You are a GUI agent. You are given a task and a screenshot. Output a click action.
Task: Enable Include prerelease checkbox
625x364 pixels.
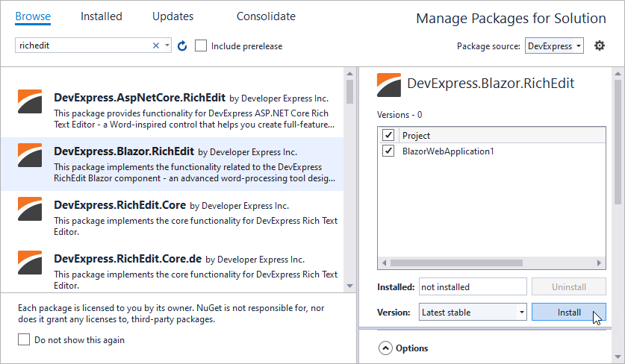[201, 45]
